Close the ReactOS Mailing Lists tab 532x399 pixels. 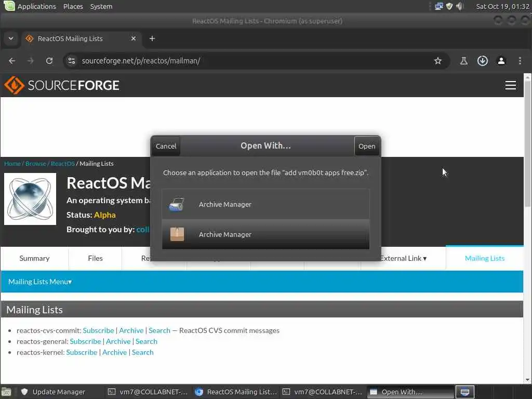[x=134, y=38]
